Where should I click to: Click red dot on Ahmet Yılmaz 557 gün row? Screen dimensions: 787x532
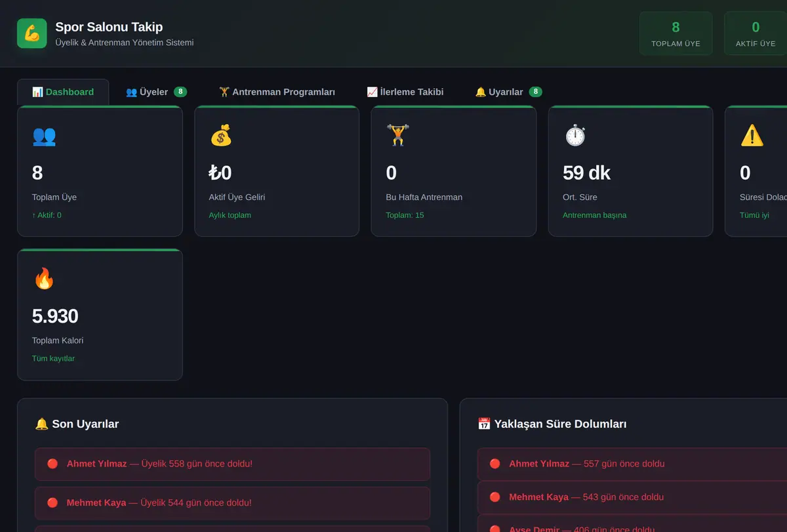click(x=495, y=464)
